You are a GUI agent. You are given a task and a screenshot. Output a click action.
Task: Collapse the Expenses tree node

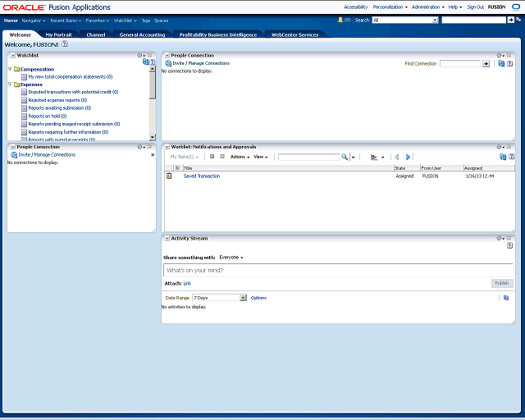10,84
